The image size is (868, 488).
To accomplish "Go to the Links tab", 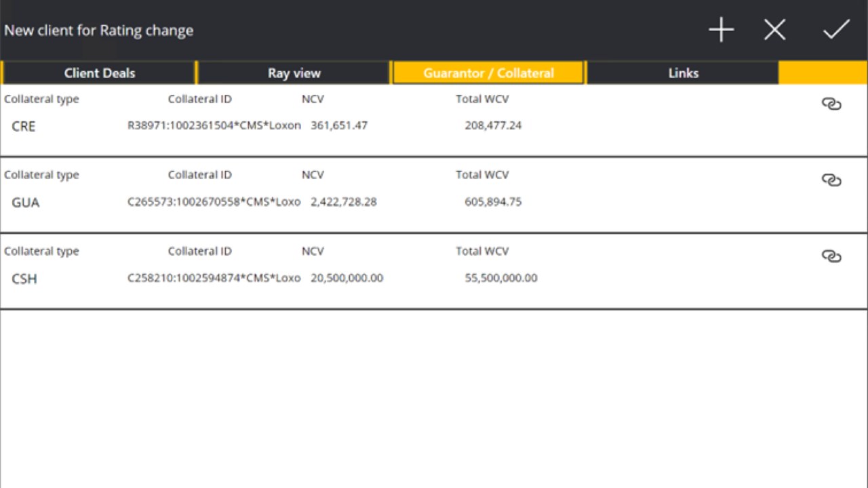I will 683,73.
